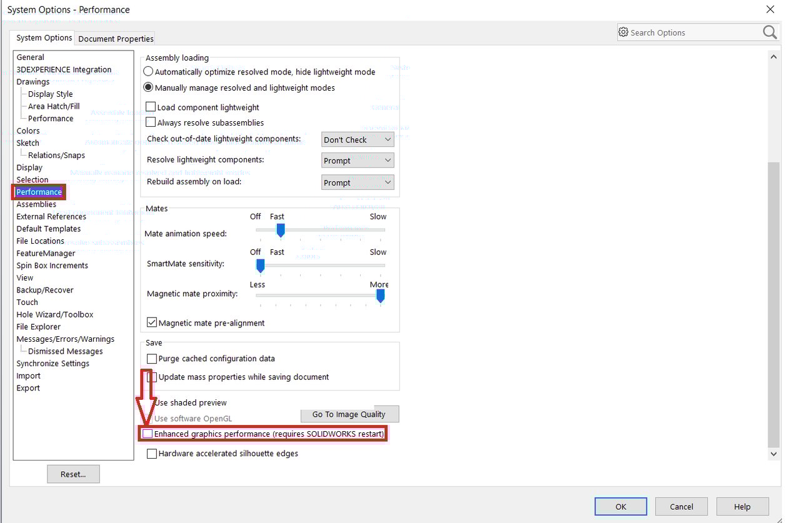Uncheck Magnetic mate pre-alignment
The height and width of the screenshot is (523, 812).
151,323
